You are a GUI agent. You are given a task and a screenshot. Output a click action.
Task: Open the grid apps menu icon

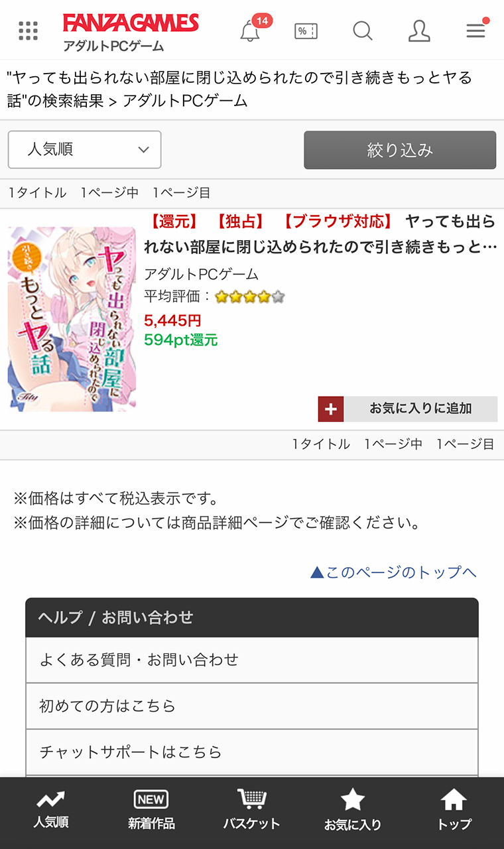(x=29, y=31)
